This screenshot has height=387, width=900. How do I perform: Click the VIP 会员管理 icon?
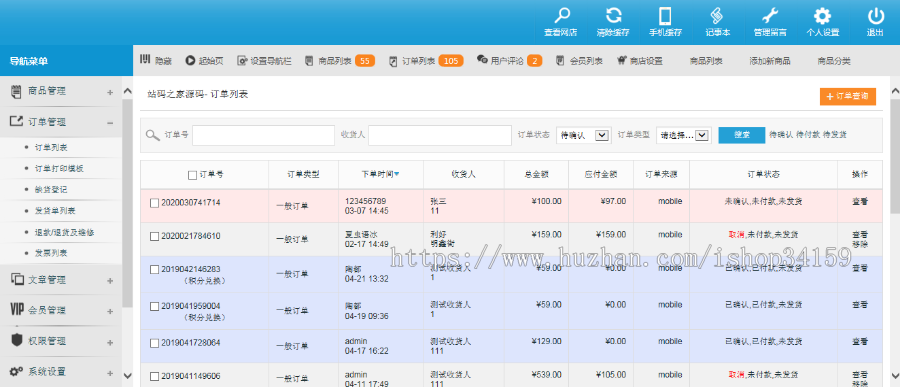coord(17,310)
